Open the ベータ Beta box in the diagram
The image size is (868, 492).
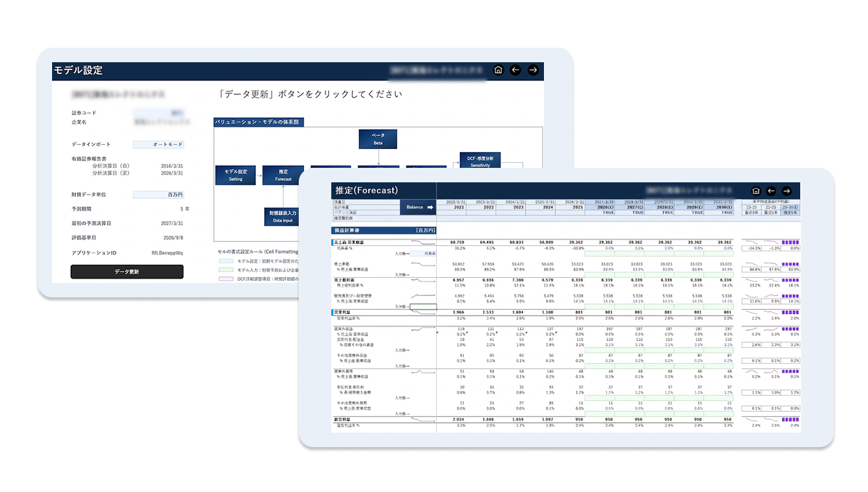click(x=378, y=139)
